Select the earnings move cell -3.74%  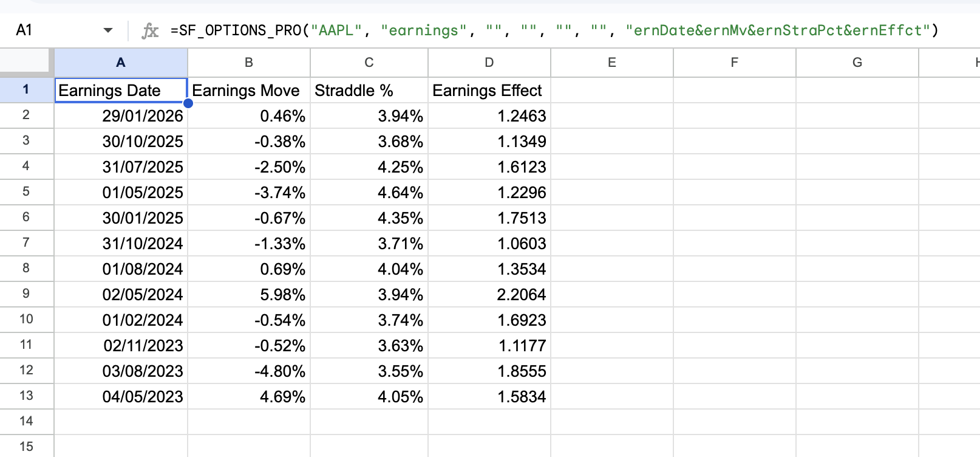pos(249,192)
